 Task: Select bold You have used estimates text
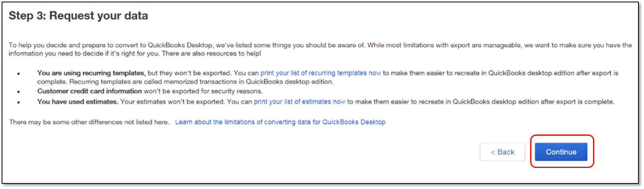coord(78,102)
